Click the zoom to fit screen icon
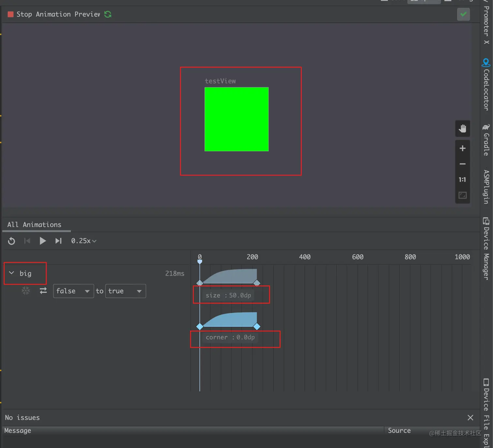This screenshot has width=493, height=448. pos(462,195)
